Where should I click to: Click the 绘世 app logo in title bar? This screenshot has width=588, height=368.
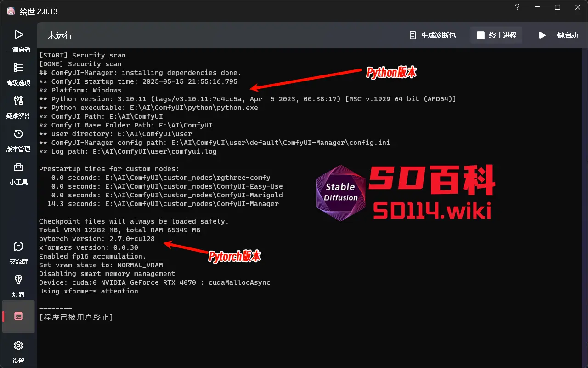(x=11, y=11)
